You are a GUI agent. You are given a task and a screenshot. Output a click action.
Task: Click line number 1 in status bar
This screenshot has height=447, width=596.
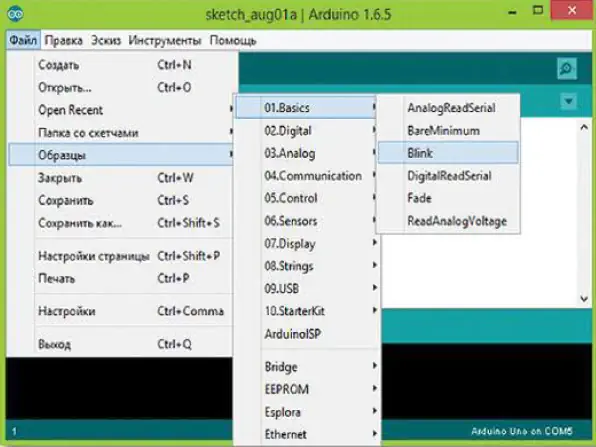pos(14,431)
